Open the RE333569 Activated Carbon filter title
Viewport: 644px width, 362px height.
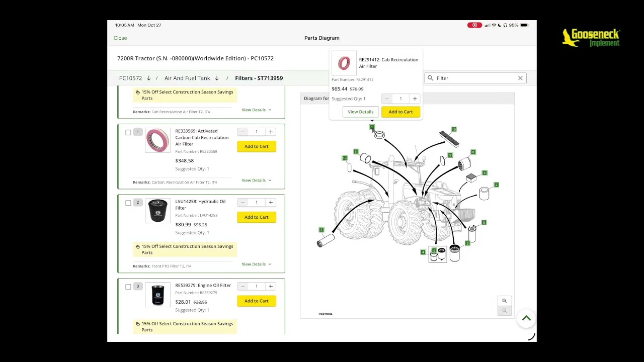click(202, 137)
